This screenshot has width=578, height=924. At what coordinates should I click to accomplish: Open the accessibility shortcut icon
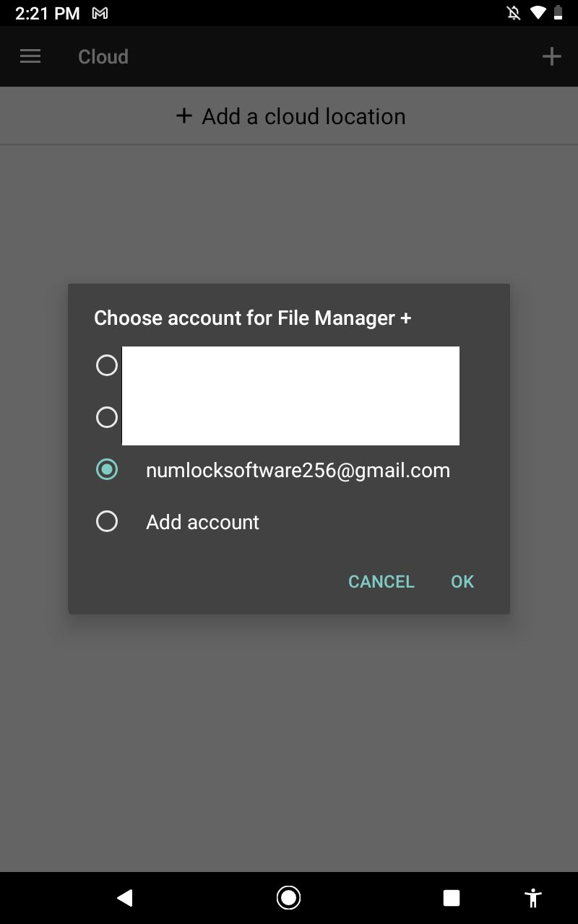pos(533,897)
